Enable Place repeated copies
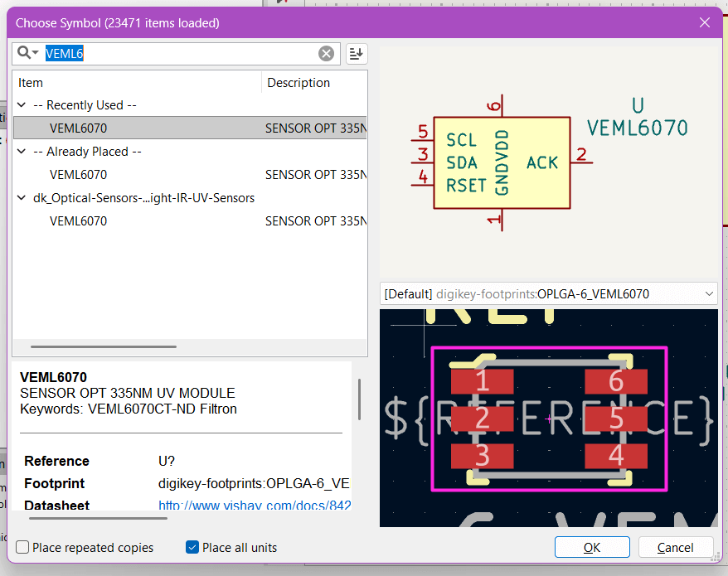Image resolution: width=728 pixels, height=576 pixels. 24,548
